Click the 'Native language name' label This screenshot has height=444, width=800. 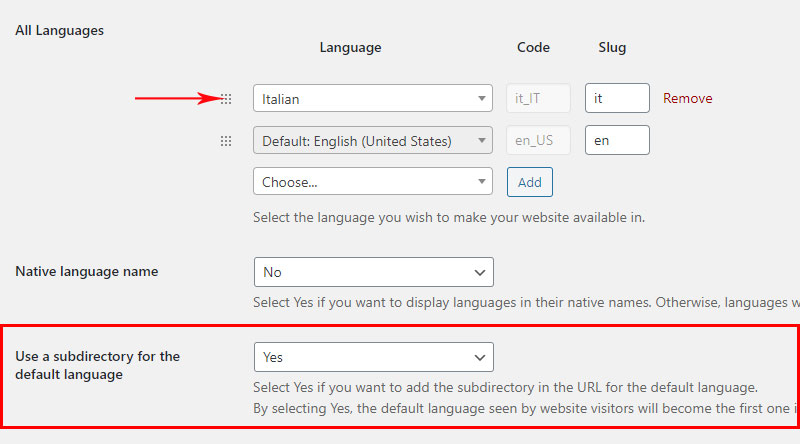[x=87, y=272]
